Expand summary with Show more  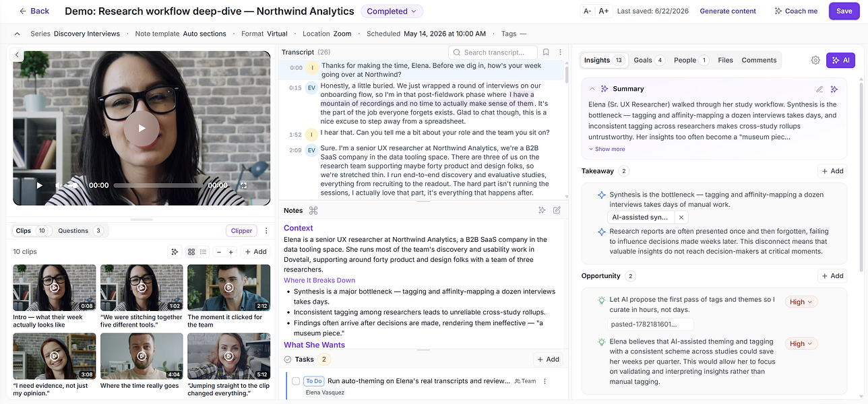pyautogui.click(x=607, y=149)
